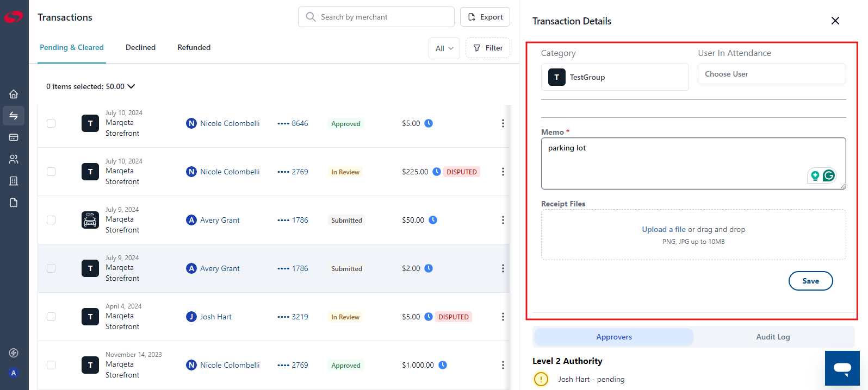The width and height of the screenshot is (868, 390).
Task: Click the Export button
Action: pos(485,17)
